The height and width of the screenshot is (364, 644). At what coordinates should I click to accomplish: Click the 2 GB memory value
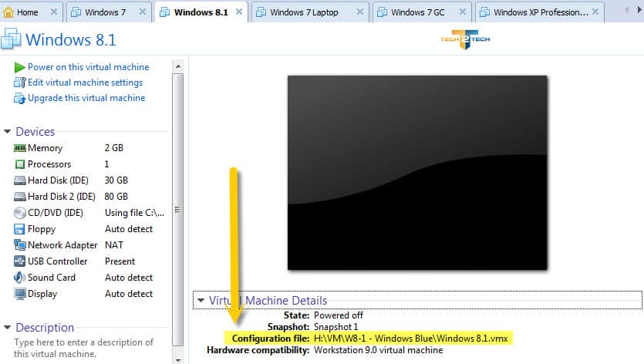tap(114, 148)
